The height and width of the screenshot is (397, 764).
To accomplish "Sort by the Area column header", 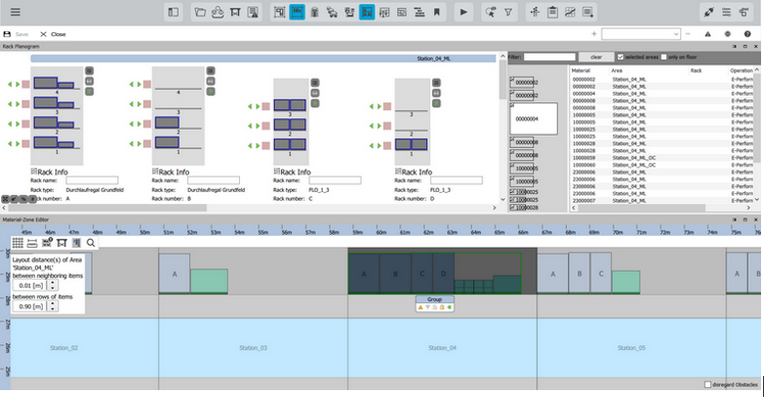I will [617, 71].
